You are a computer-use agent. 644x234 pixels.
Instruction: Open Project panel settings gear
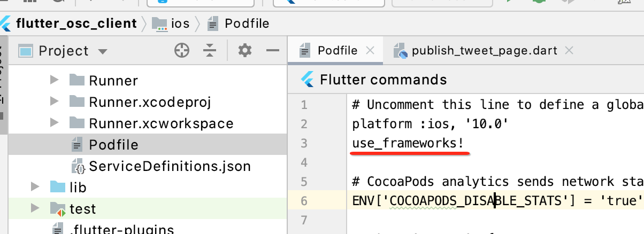244,51
